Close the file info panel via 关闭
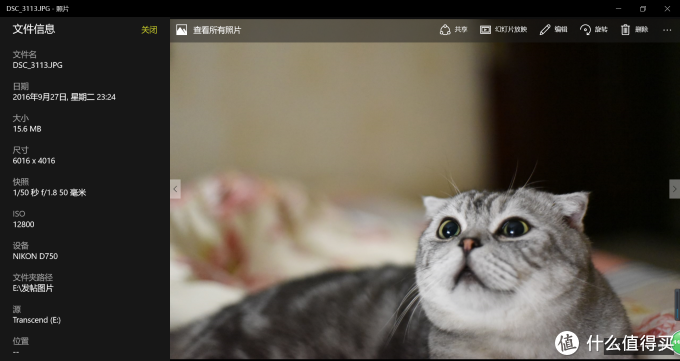 pos(149,30)
